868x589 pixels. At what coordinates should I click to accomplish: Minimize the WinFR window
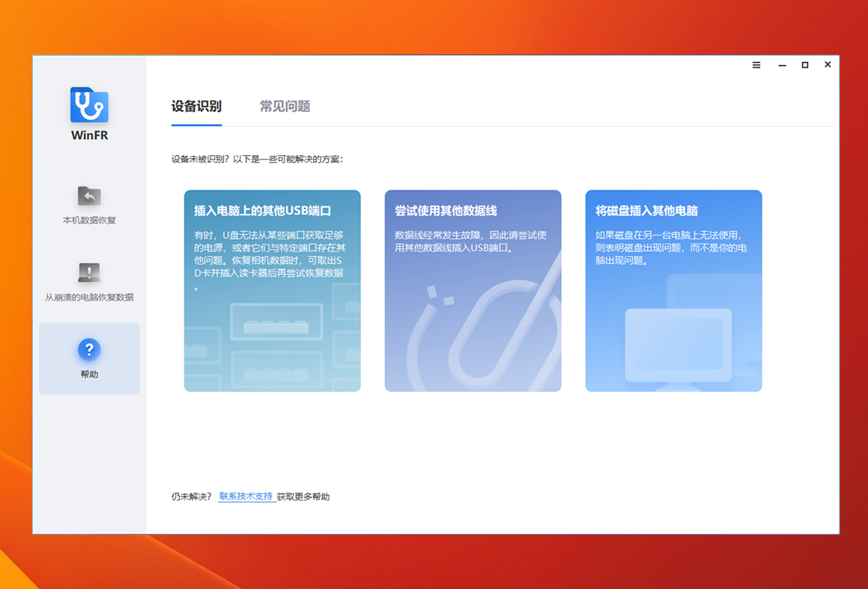coord(782,65)
